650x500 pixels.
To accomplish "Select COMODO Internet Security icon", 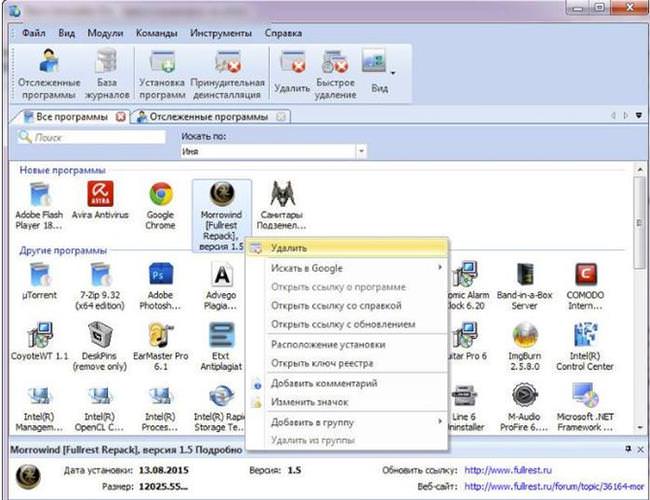I will 585,286.
